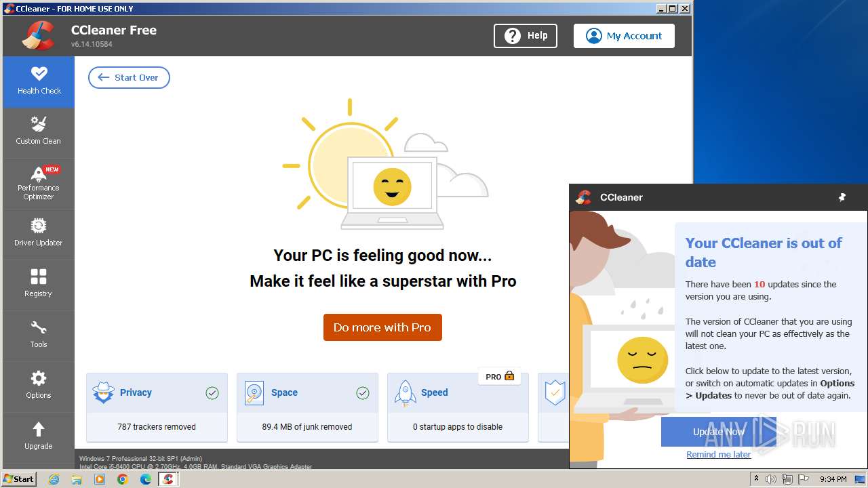Open Custom Clean in sidebar
Screen dimensions: 868x488
pos(39,132)
